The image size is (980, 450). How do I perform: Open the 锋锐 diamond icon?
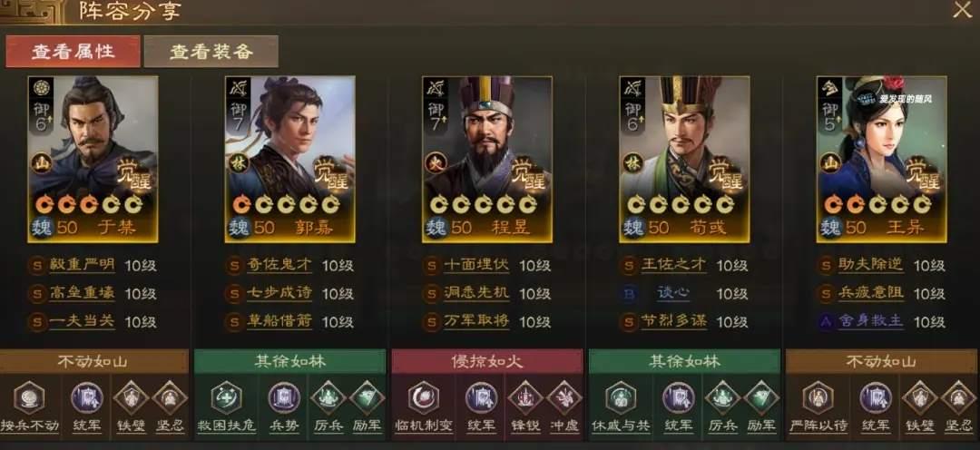525,398
